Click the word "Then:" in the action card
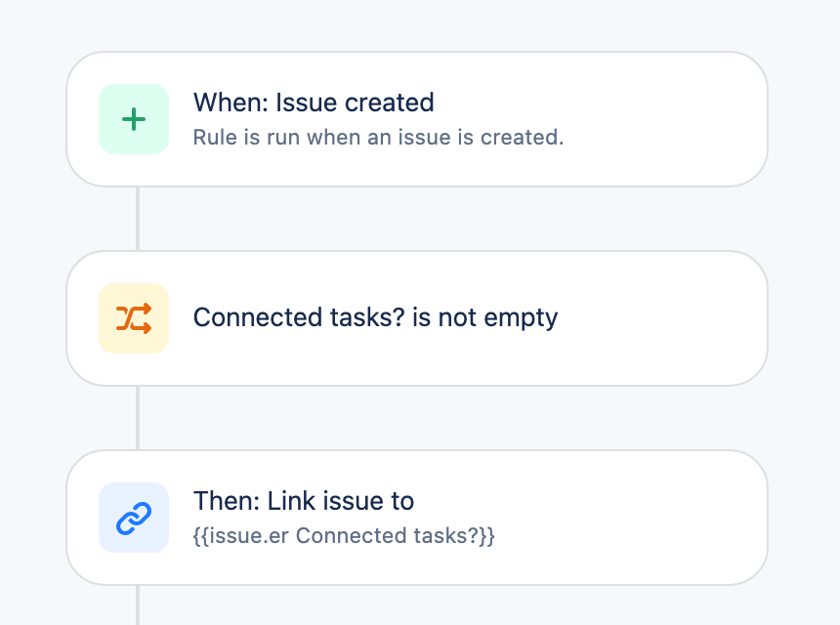 227,501
